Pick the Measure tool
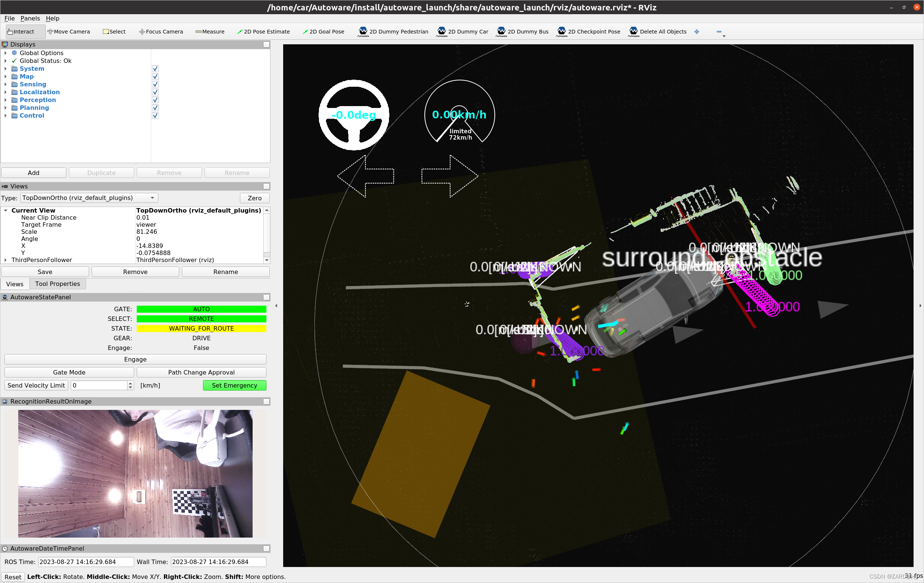This screenshot has height=583, width=924. [210, 31]
